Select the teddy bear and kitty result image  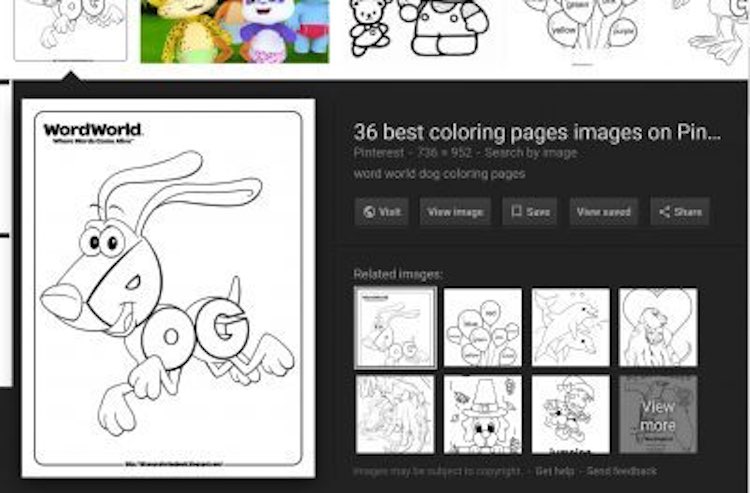coord(419,29)
